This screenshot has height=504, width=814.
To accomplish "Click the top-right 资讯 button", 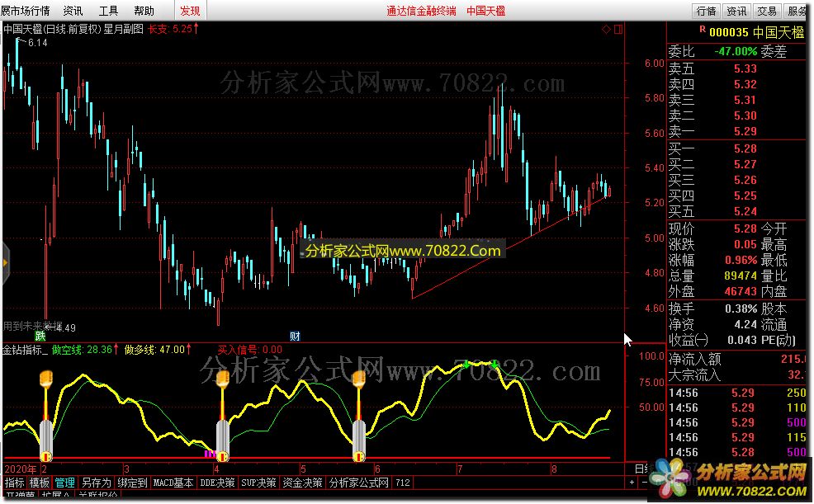I will pyautogui.click(x=736, y=11).
